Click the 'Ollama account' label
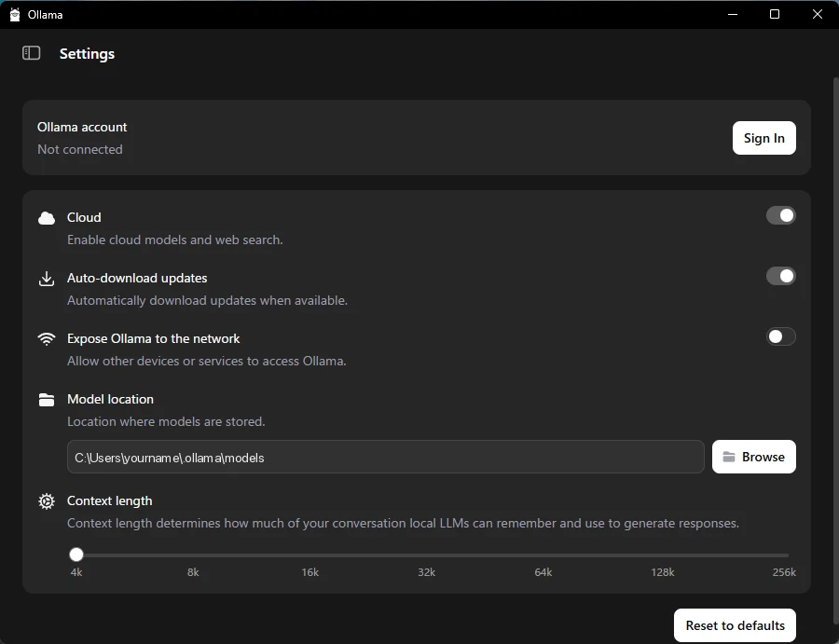 click(x=82, y=127)
